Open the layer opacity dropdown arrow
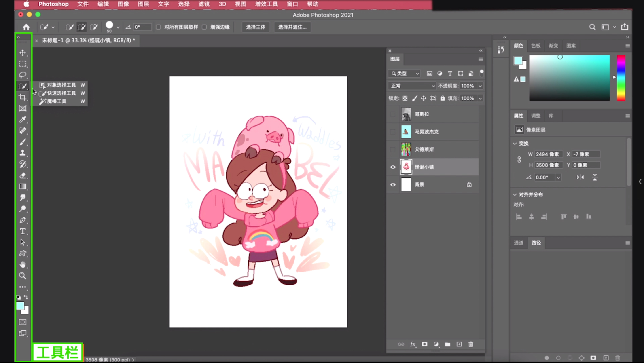Screen dimensions: 644x363 pos(480,86)
